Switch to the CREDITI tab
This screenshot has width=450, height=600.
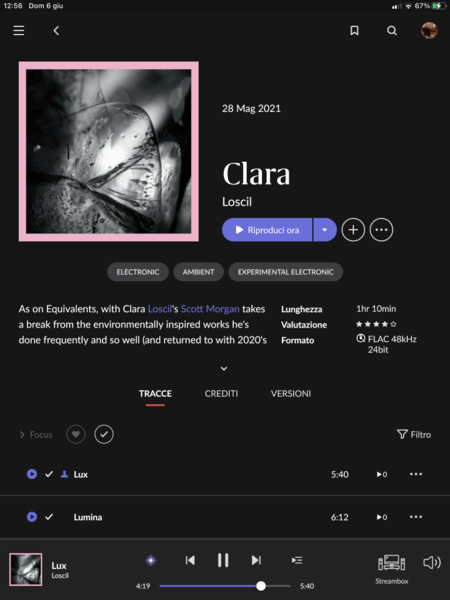coord(221,394)
